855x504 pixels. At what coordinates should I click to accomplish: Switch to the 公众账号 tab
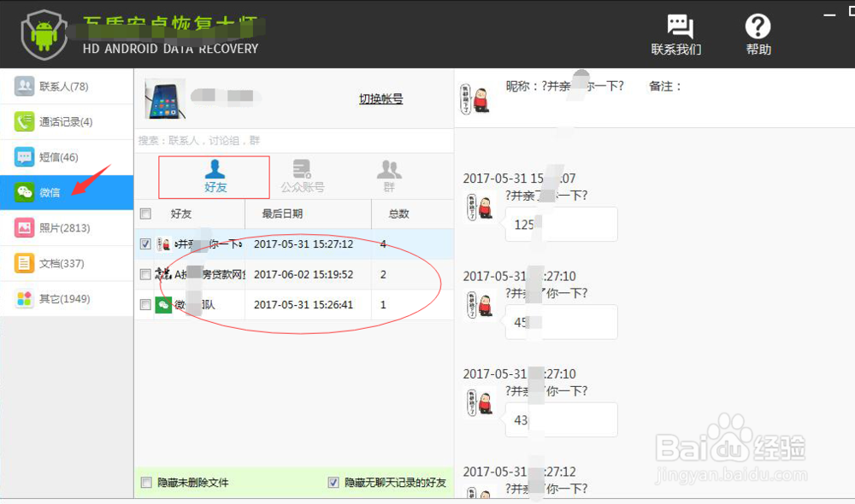(x=302, y=177)
